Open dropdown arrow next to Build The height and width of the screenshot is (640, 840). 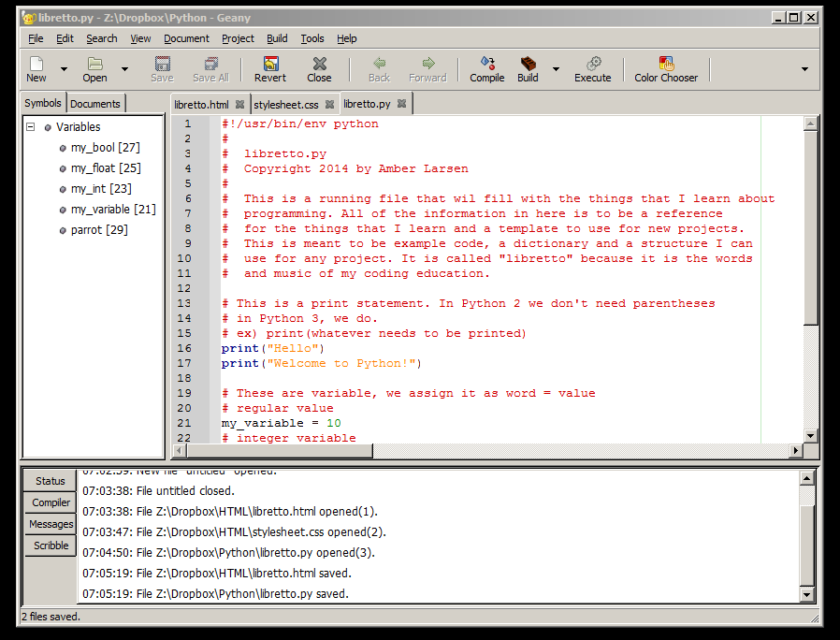pyautogui.click(x=556, y=69)
